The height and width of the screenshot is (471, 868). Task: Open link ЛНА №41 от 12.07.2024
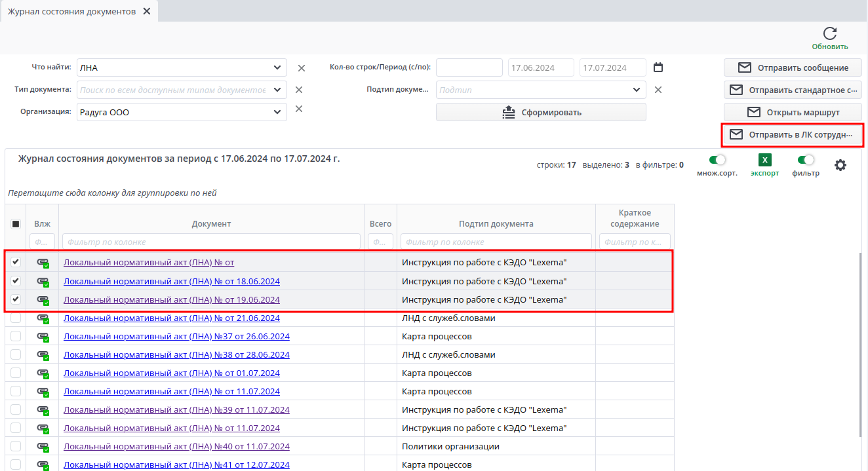tap(176, 465)
